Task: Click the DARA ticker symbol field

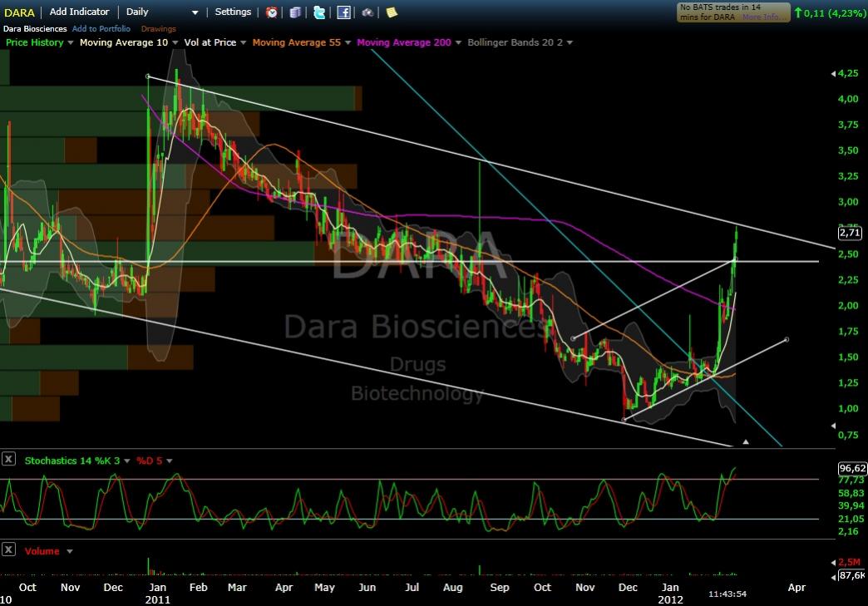Action: point(19,12)
